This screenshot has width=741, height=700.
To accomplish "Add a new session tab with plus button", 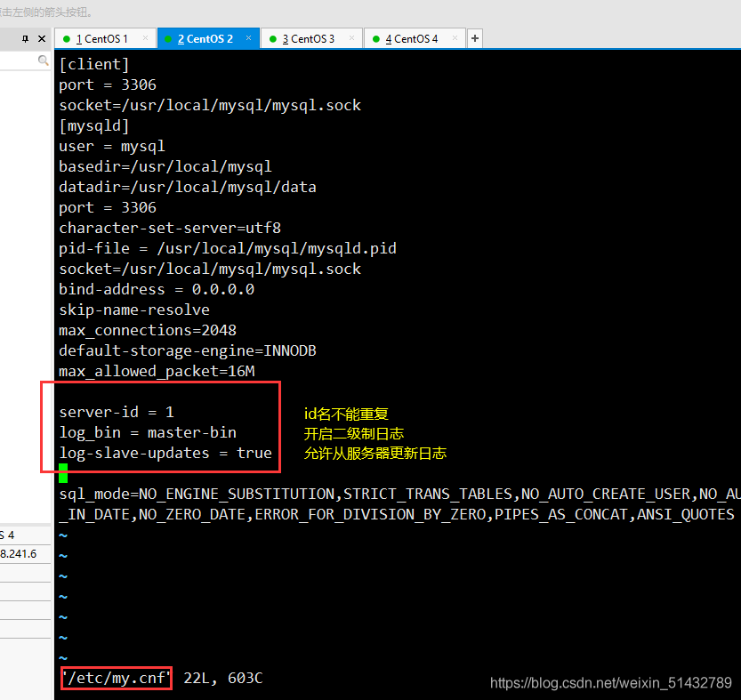I will point(475,38).
